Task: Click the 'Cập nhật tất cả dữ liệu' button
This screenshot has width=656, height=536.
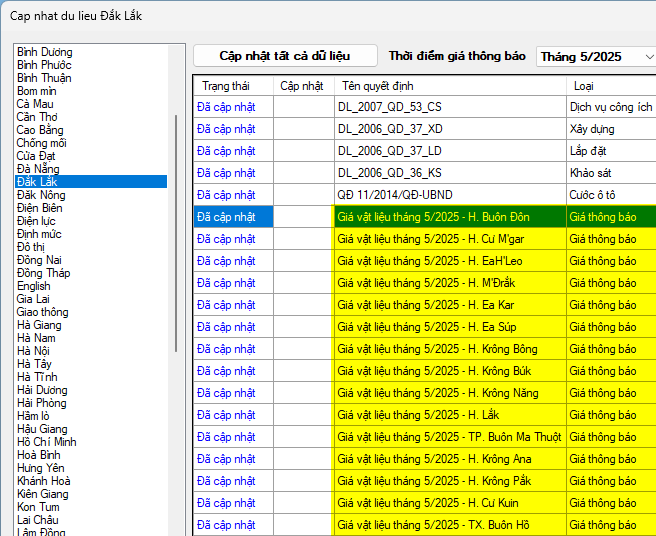Action: tap(285, 56)
